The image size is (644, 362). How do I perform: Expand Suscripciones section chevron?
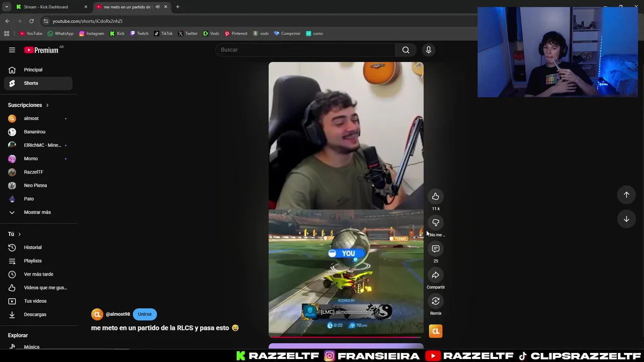47,105
